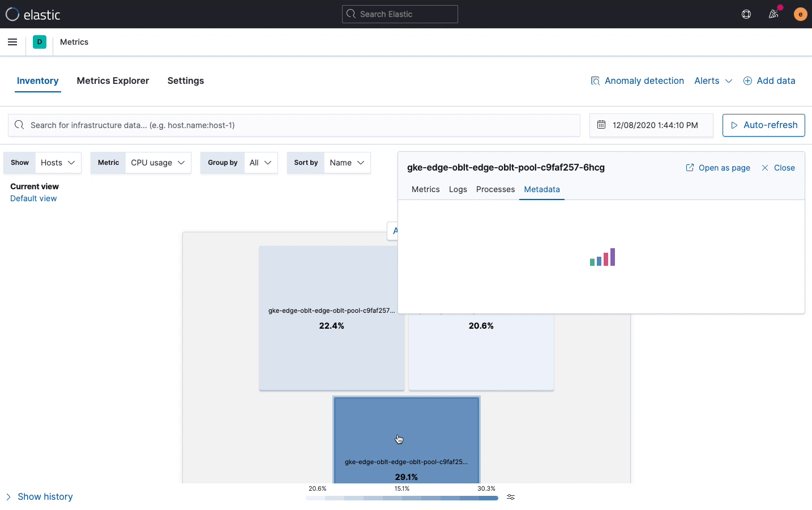Screen dimensions: 812x510
Task: Click the 'D' space icon in breadcrumb
Action: pos(39,42)
